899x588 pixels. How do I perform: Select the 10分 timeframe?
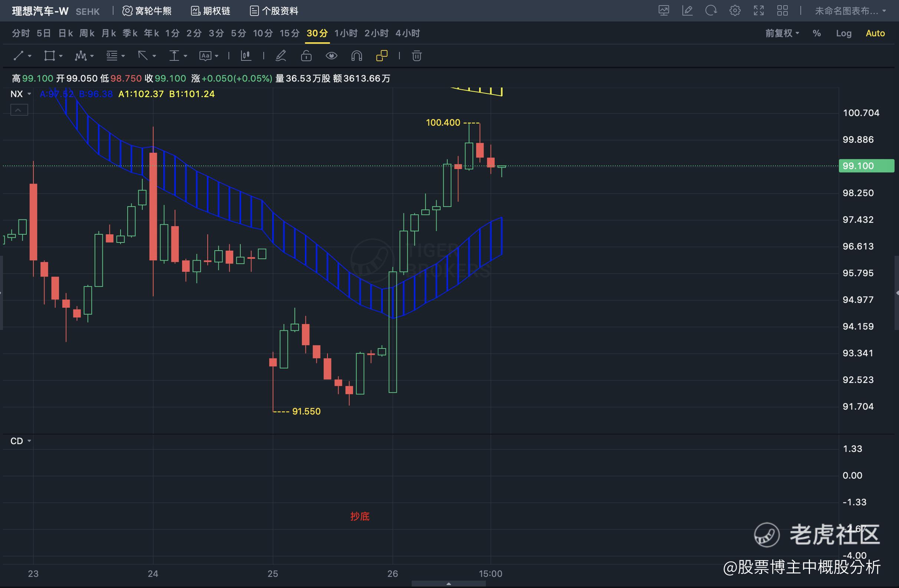click(x=263, y=33)
